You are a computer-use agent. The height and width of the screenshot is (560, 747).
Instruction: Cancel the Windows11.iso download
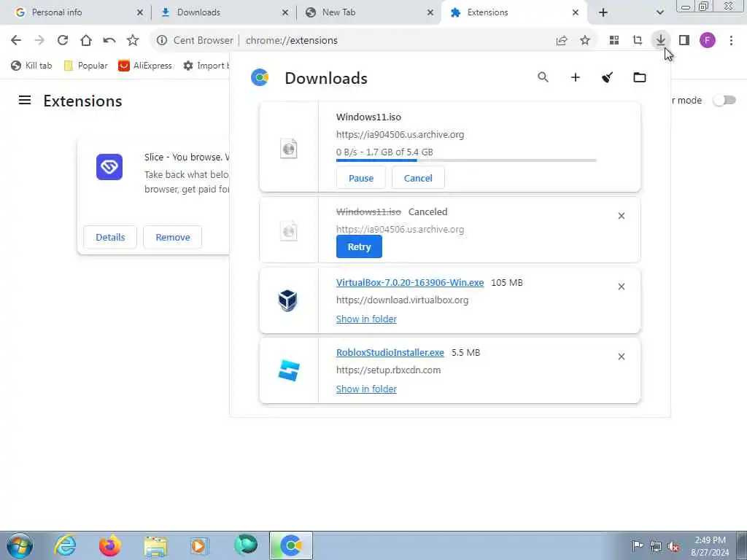(x=418, y=178)
